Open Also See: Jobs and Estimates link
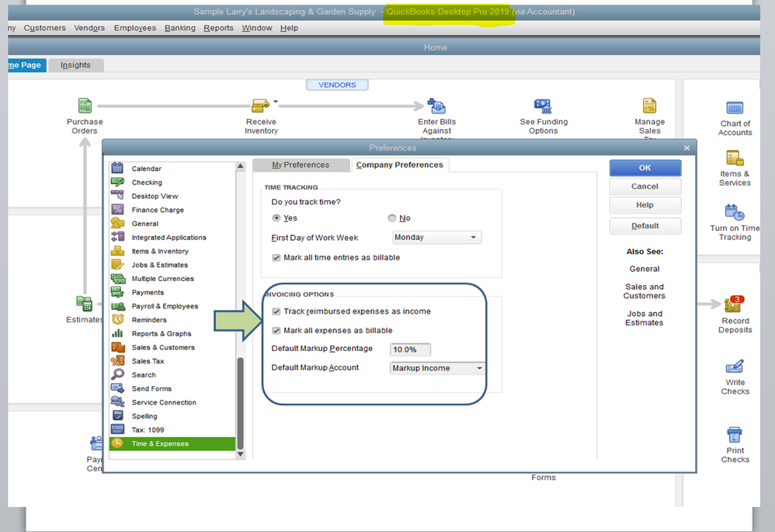Image resolution: width=775 pixels, height=532 pixels. (645, 318)
